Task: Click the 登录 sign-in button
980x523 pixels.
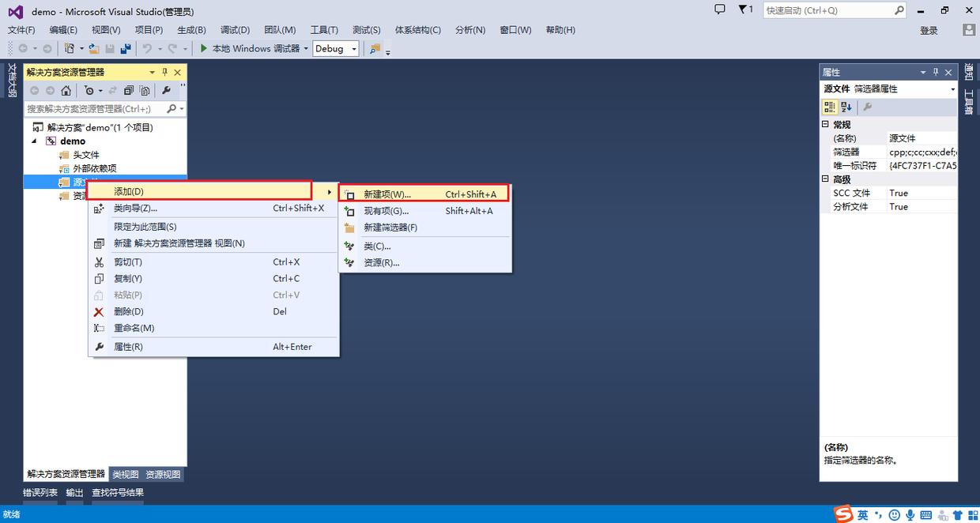Action: tap(929, 30)
